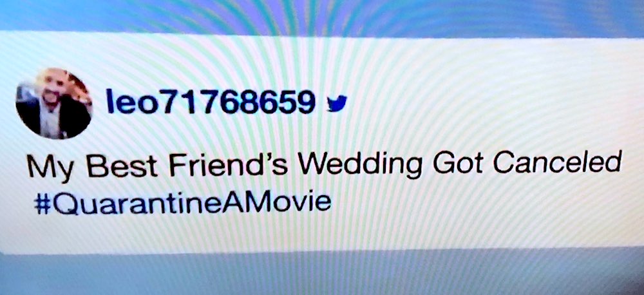Viewport: 644px width, 295px height.
Task: Click the word Friend's in the tweet
Action: pyautogui.click(x=229, y=165)
